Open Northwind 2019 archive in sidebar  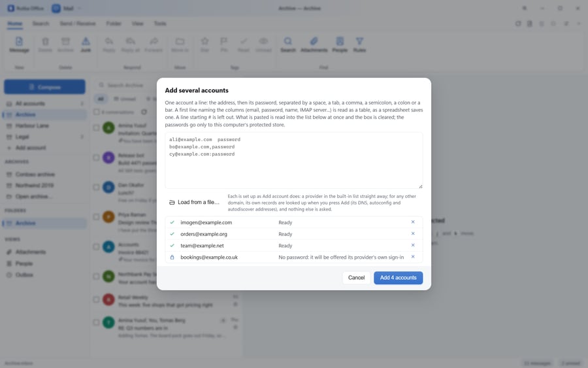(x=44, y=186)
